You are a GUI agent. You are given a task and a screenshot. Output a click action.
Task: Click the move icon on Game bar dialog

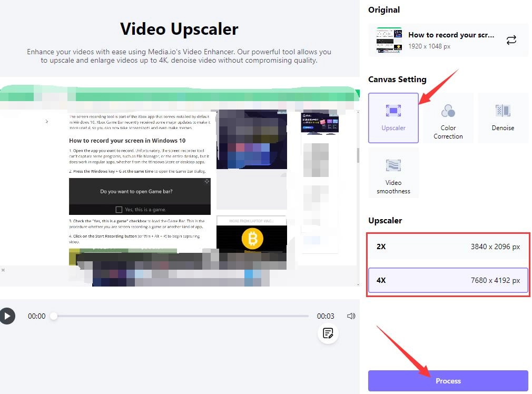[206, 182]
